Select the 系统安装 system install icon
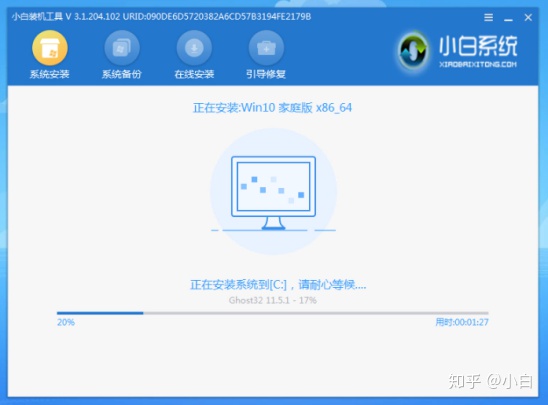Viewport: 548px width, 405px height. 50,48
